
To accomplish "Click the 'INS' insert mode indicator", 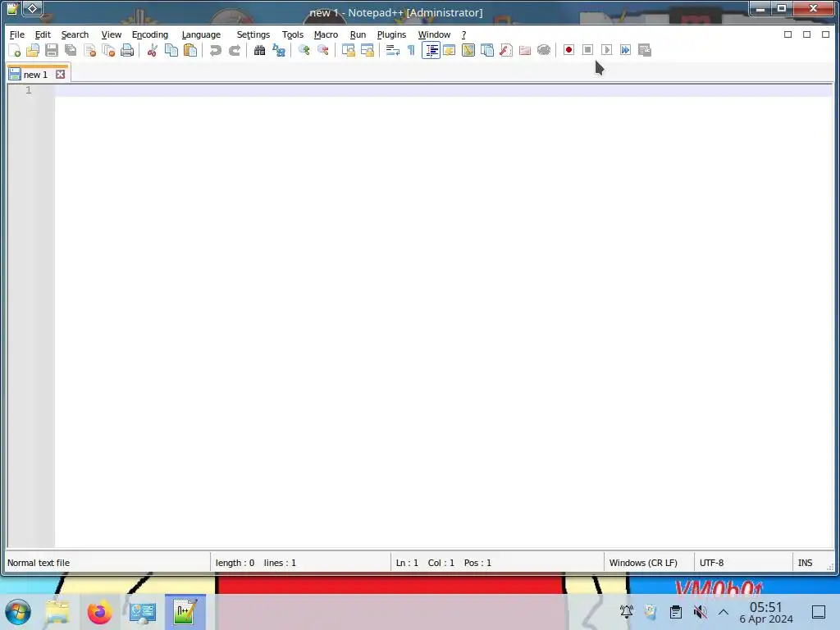I will 805,563.
